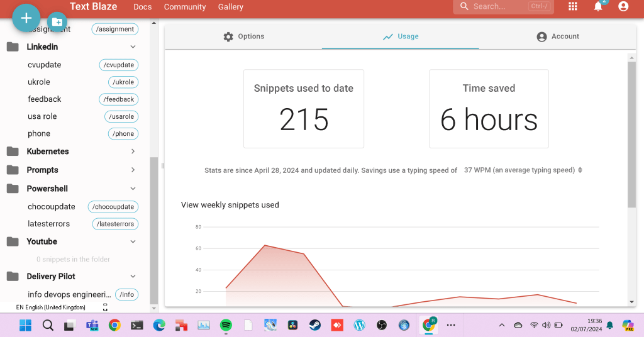Click the Snippets used to date card

pos(304,109)
